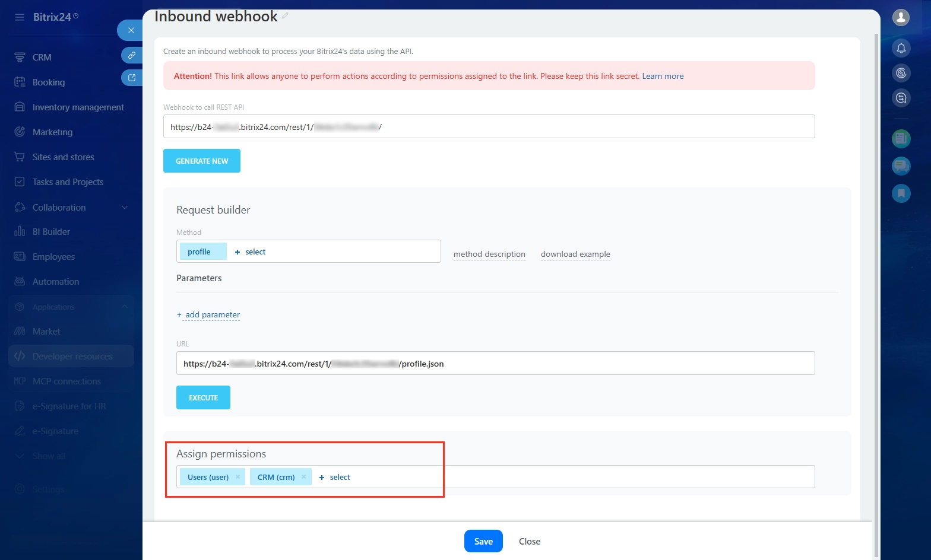The image size is (931, 560).
Task: Click the Collaboration icon in sidebar
Action: pos(20,207)
